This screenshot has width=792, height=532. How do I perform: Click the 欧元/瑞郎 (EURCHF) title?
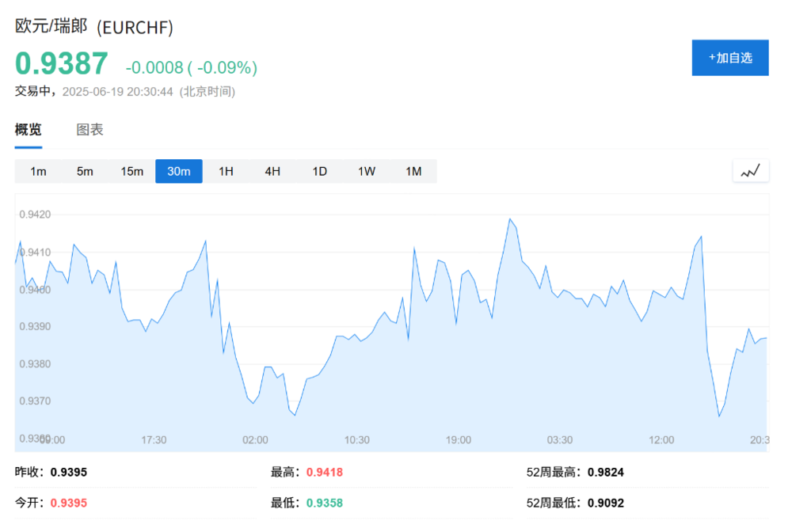(94, 27)
